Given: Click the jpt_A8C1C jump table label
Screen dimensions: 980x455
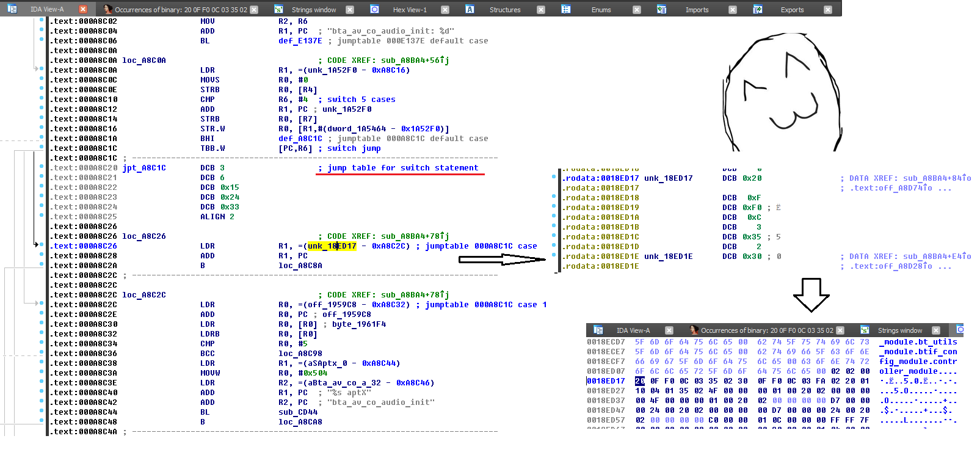Looking at the screenshot, I should click(x=144, y=168).
